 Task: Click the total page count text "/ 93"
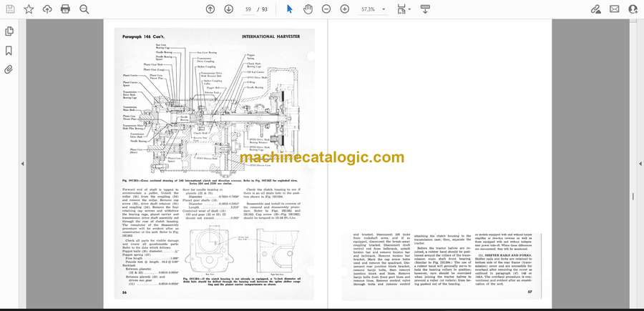pyautogui.click(x=263, y=9)
